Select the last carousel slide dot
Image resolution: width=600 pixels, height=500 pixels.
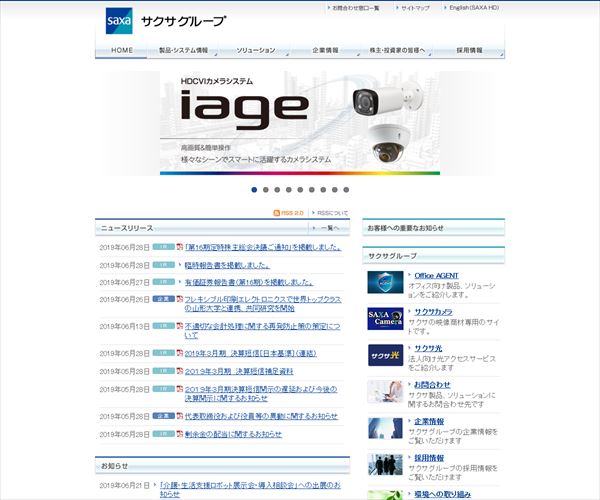click(x=346, y=189)
